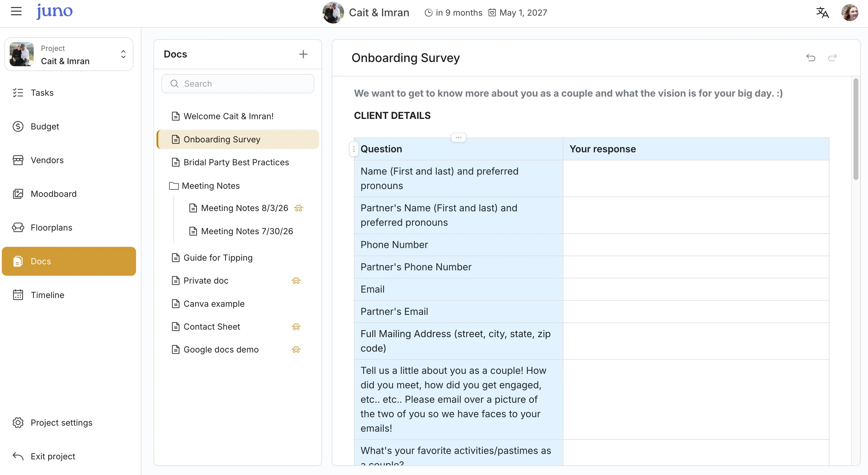
Task: Open Welcome Cait & Imran! doc
Action: 237,116
